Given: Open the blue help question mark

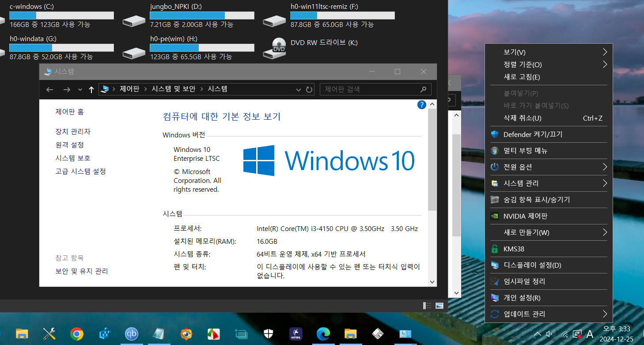Looking at the screenshot, I should [x=422, y=105].
